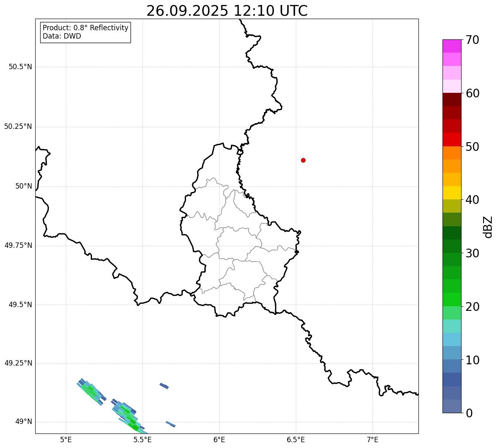Pick the magenta swatch at colorbar top
Image resolution: width=498 pixels, height=448 pixels.
coord(452,46)
